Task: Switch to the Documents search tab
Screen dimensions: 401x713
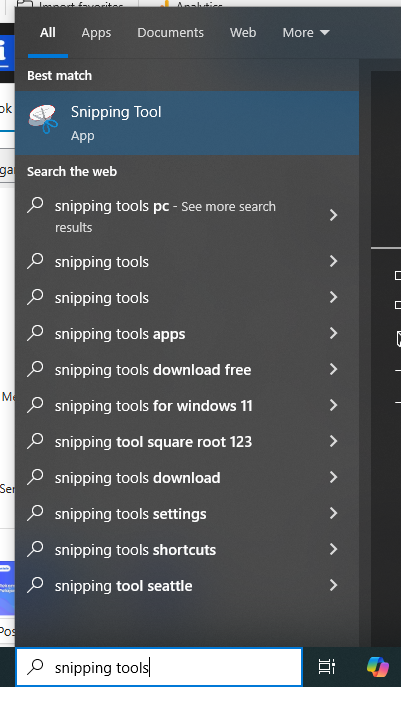Action: (x=170, y=33)
